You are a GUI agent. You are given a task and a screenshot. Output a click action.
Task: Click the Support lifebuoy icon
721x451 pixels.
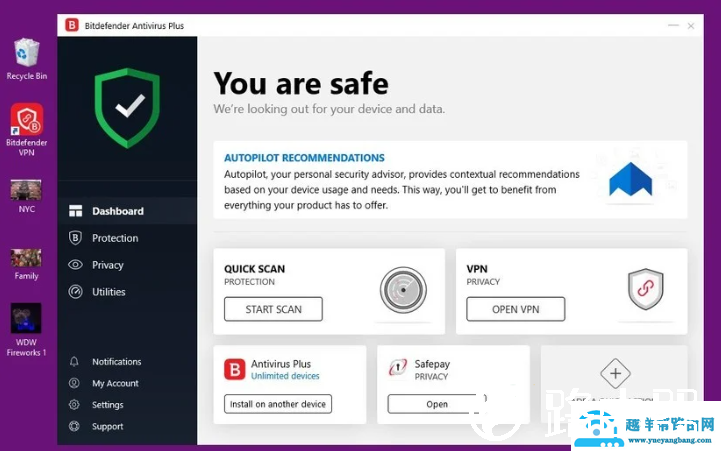pos(74,426)
